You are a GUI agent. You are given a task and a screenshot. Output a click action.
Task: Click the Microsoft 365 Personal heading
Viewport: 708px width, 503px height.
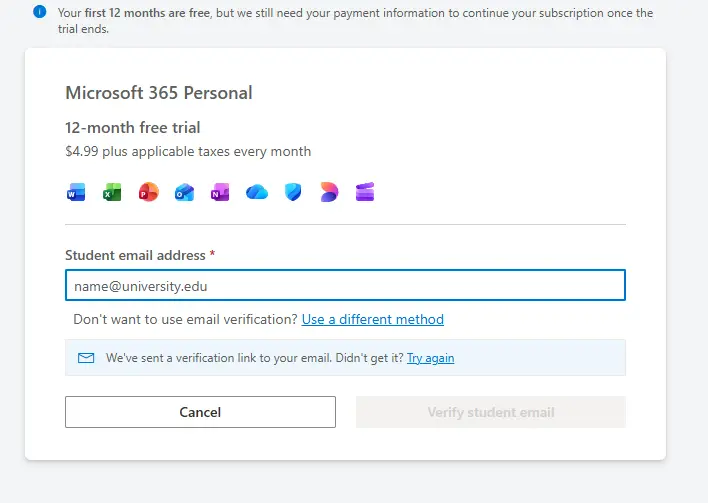pyautogui.click(x=159, y=93)
